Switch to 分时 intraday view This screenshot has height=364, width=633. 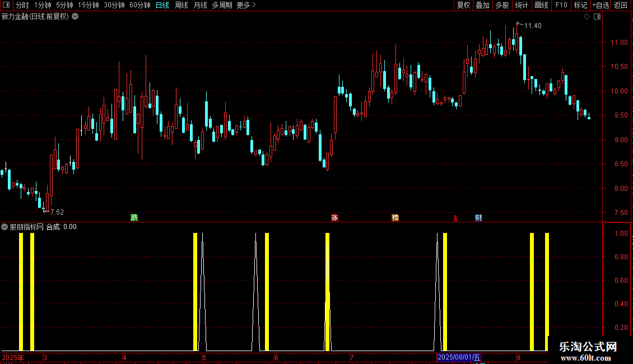(22, 5)
